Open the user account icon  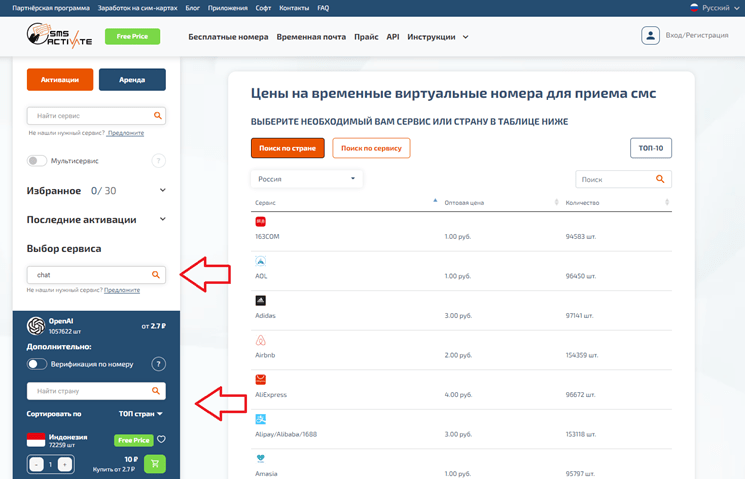[x=650, y=36]
